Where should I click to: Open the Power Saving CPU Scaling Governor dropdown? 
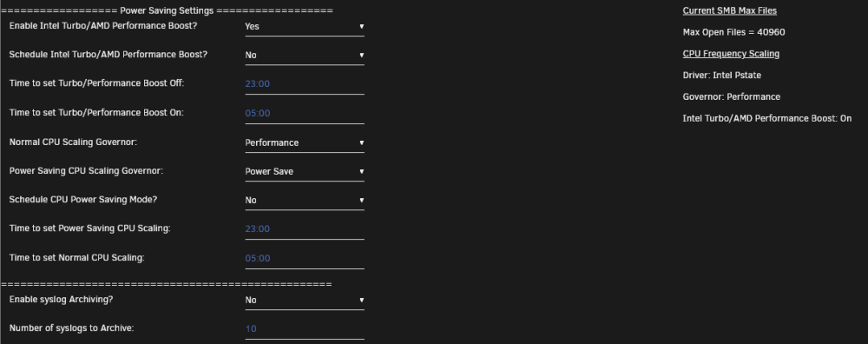pyautogui.click(x=305, y=172)
